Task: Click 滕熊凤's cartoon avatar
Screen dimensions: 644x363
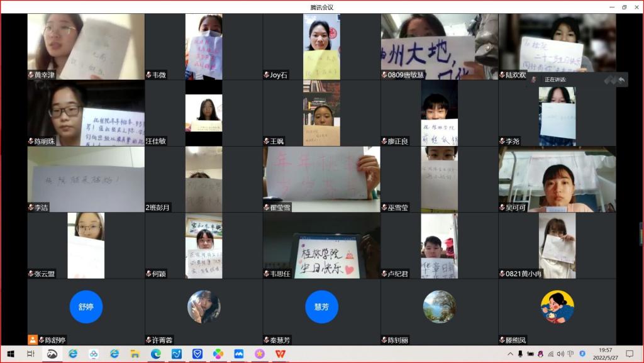Action: [x=557, y=307]
